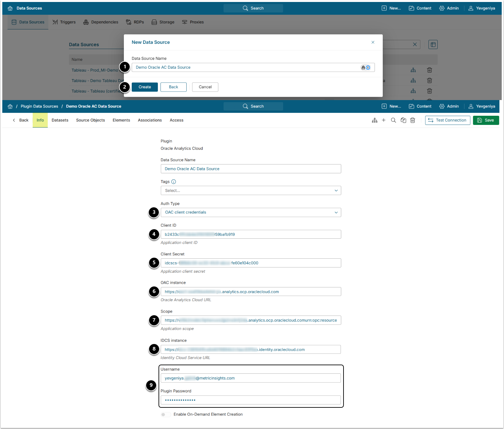
Task: Go Back from the Info tab row
Action: point(21,120)
